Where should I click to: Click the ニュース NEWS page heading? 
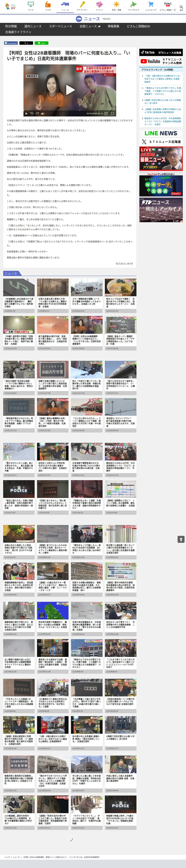click(x=93, y=19)
